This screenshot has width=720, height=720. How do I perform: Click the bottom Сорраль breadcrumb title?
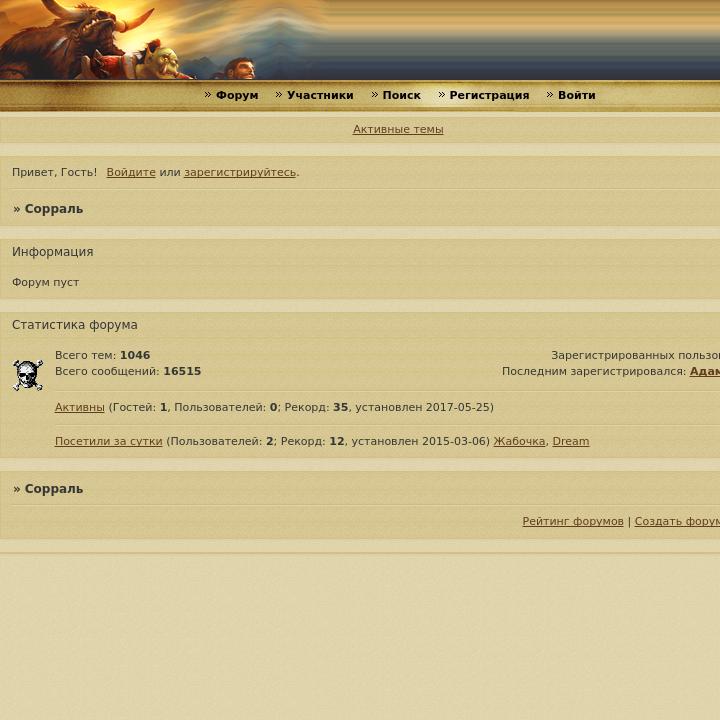pyautogui.click(x=54, y=489)
